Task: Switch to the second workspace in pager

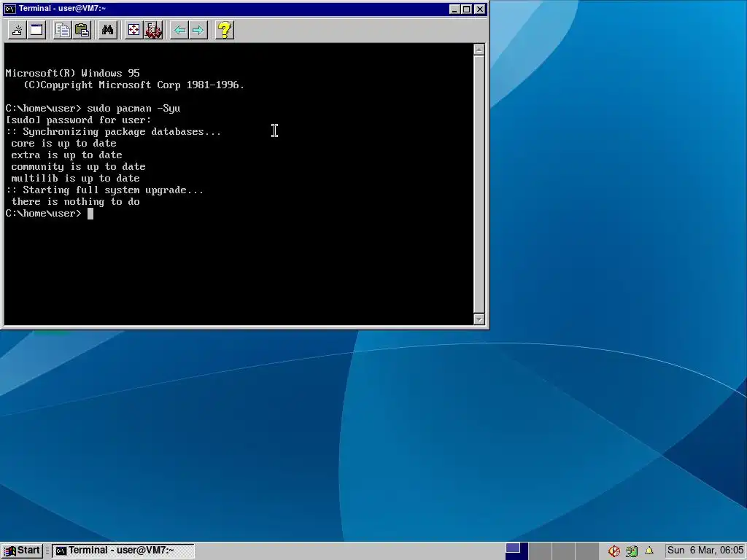Action: (541, 551)
